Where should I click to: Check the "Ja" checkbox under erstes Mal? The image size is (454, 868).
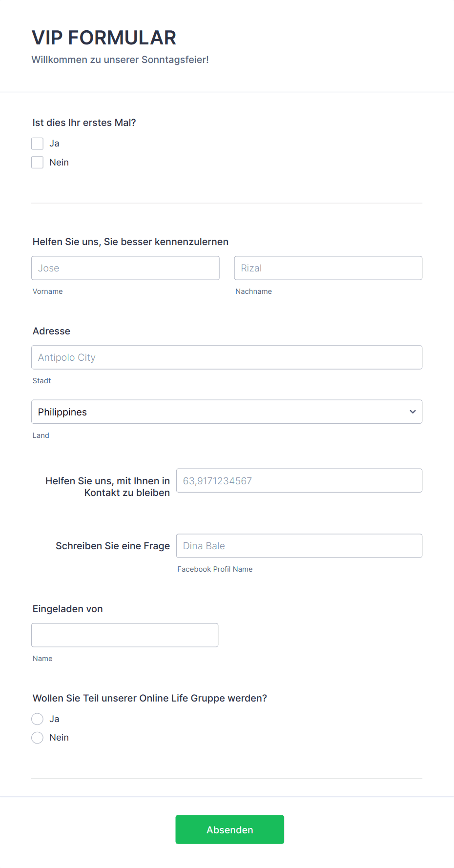tap(37, 143)
